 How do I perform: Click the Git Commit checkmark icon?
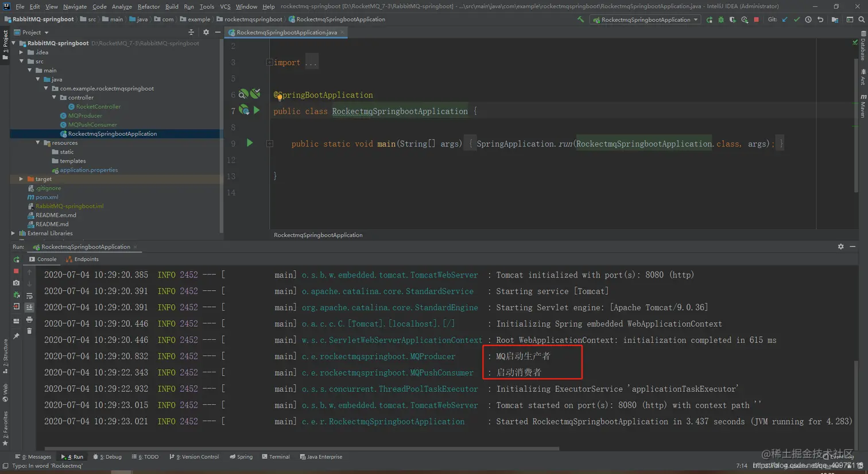(797, 20)
